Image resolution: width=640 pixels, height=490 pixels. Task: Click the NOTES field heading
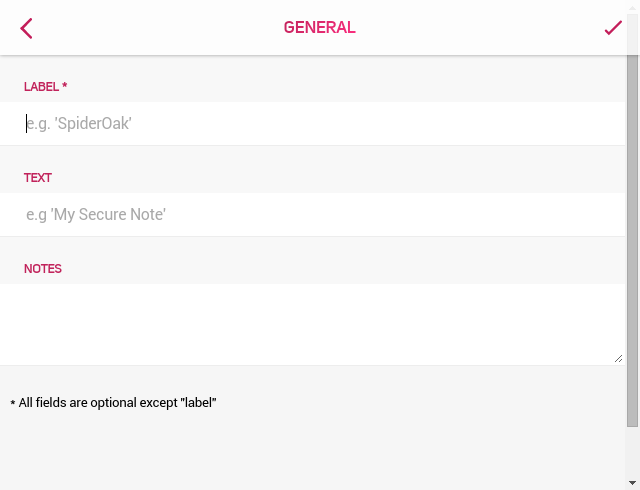coord(43,269)
